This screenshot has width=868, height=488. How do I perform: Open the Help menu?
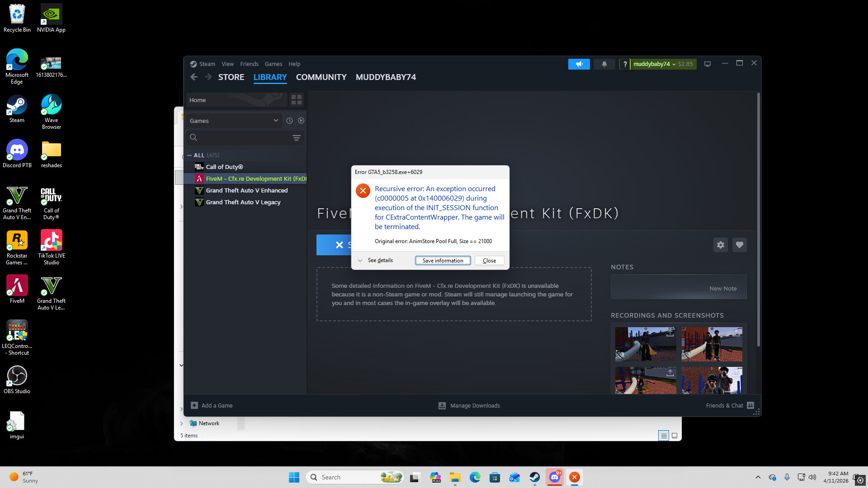click(x=294, y=64)
